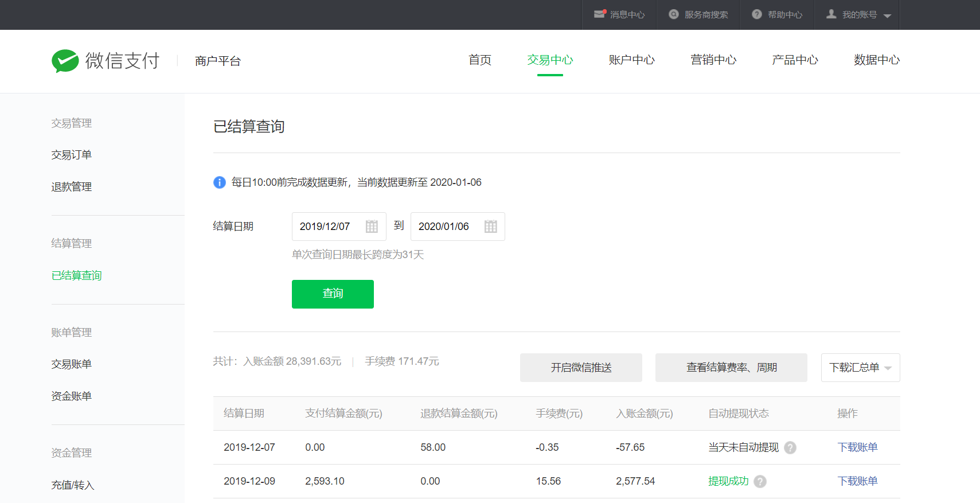
Task: Click the 提现成功 status text
Action: pos(728,481)
